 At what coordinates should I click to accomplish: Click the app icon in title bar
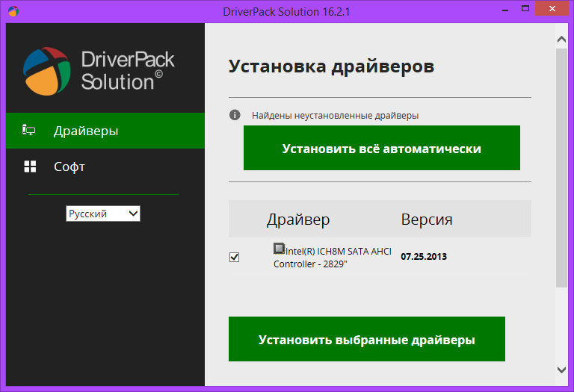click(14, 11)
